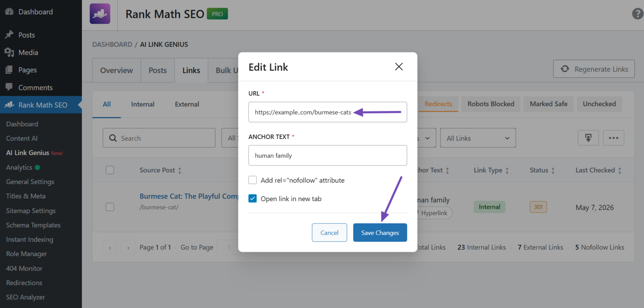The height and width of the screenshot is (308, 644).
Task: Uncheck Open link in new tab
Action: click(x=253, y=198)
